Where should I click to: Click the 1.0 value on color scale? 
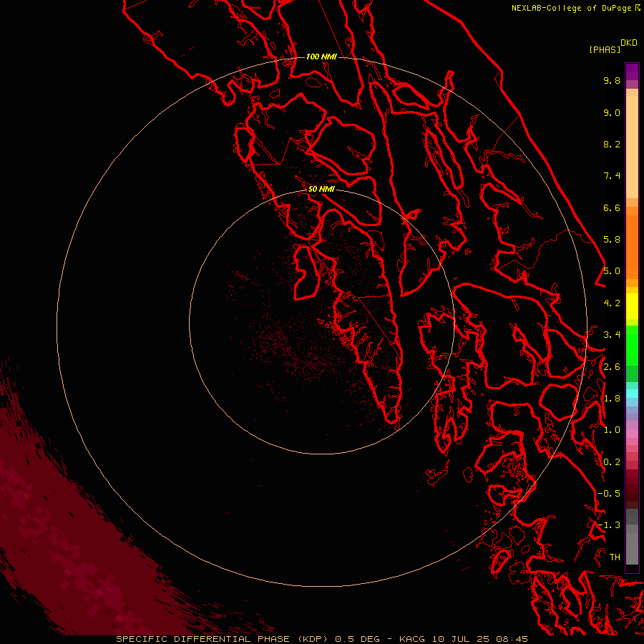[x=612, y=430]
